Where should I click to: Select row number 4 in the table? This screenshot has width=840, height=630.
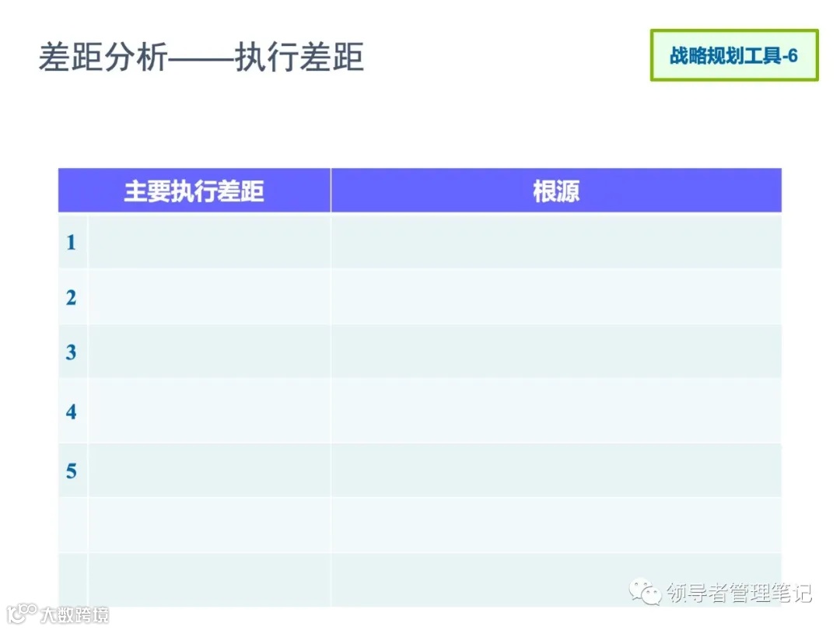click(x=72, y=412)
